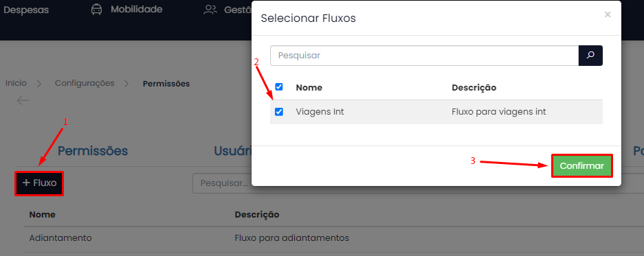Close the Selecionar Fluxos dialog
644x256 pixels.
(x=608, y=15)
